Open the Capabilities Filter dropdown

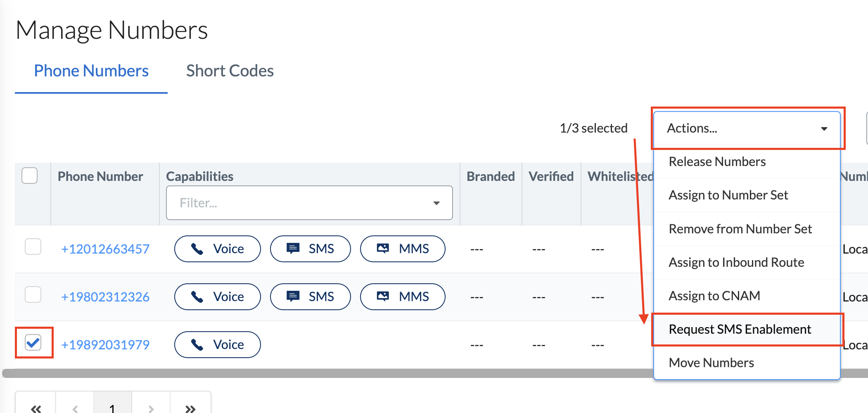pyautogui.click(x=309, y=203)
